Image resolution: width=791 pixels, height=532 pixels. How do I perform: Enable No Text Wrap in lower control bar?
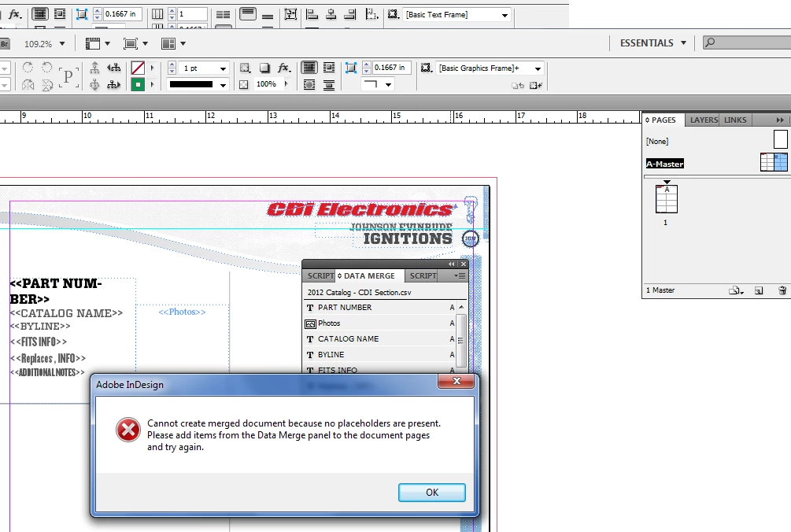coord(309,68)
